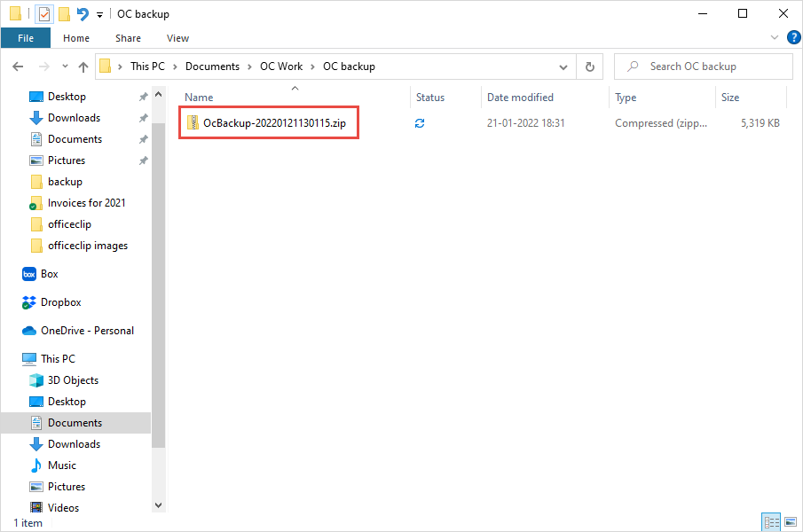Switch to Details view layout icon
This screenshot has height=532, width=803.
point(771,521)
